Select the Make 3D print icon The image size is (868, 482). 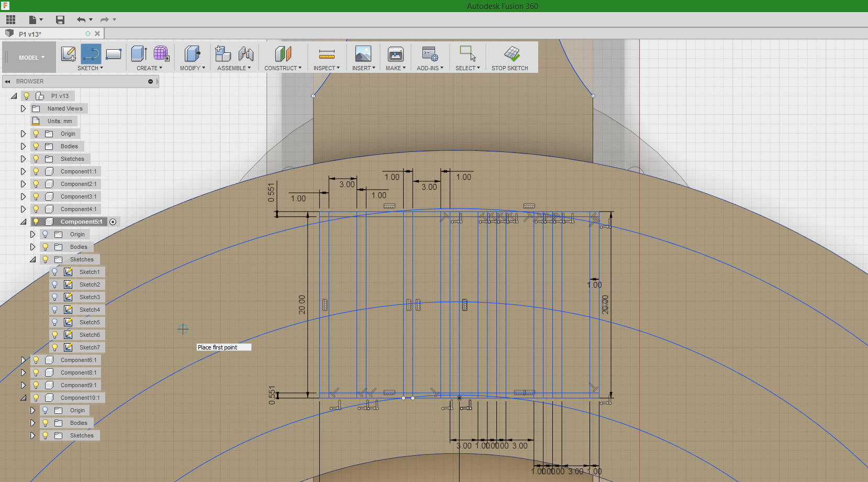tap(395, 53)
